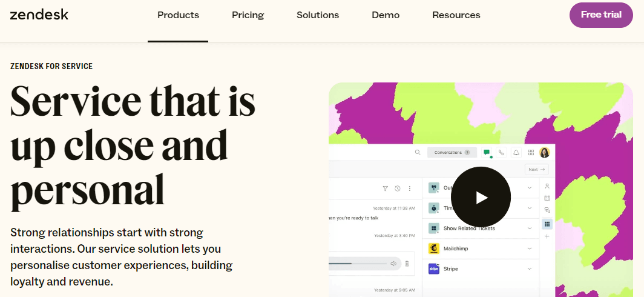This screenshot has height=297, width=644.
Task: Open the Products menu
Action: coord(178,15)
